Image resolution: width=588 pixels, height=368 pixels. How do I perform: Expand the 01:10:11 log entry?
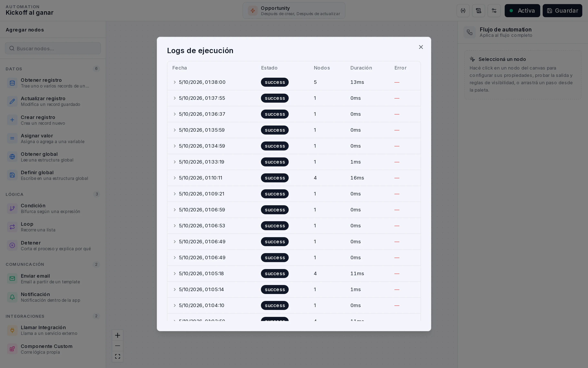[174, 178]
